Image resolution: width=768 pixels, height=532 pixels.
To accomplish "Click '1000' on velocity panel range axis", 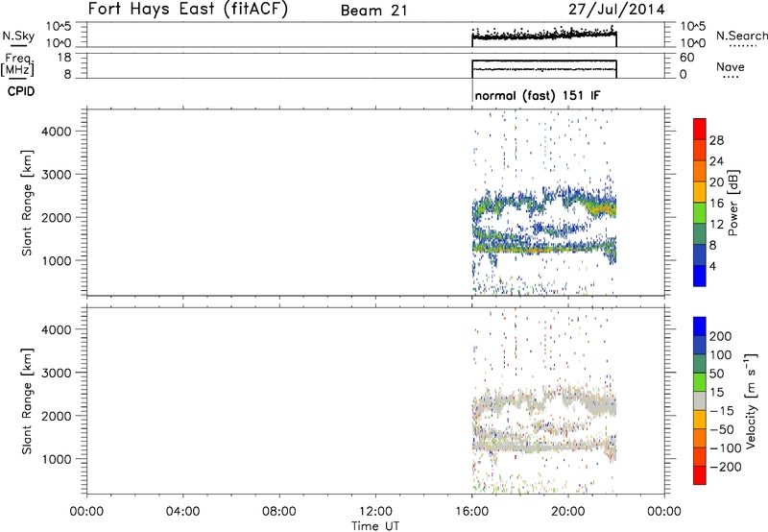I will [x=57, y=459].
